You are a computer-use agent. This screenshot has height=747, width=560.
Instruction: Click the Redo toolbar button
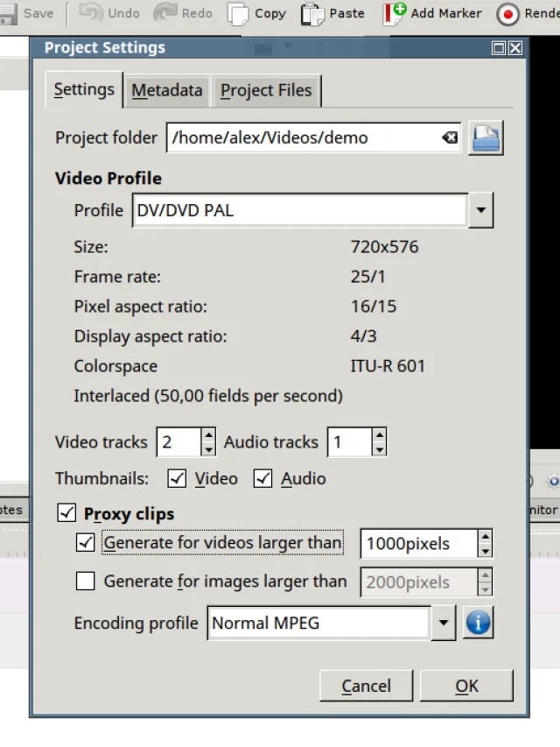183,13
